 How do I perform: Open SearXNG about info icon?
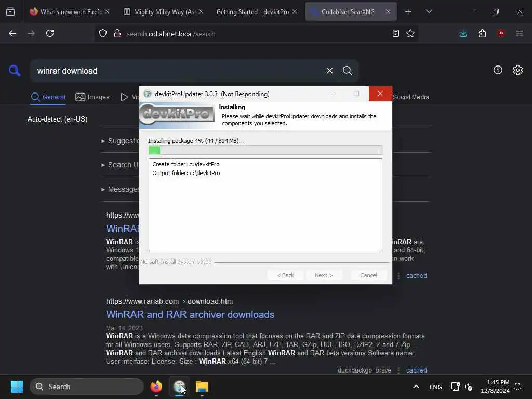[498, 70]
